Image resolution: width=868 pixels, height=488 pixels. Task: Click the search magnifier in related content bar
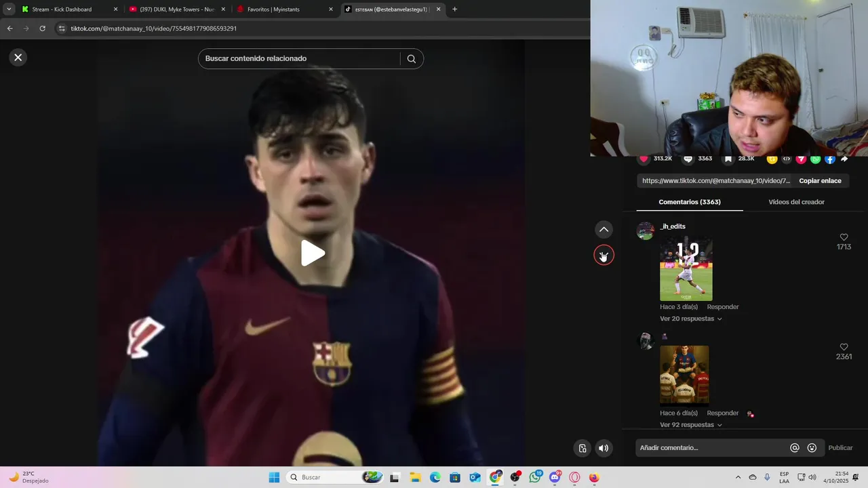click(x=412, y=59)
